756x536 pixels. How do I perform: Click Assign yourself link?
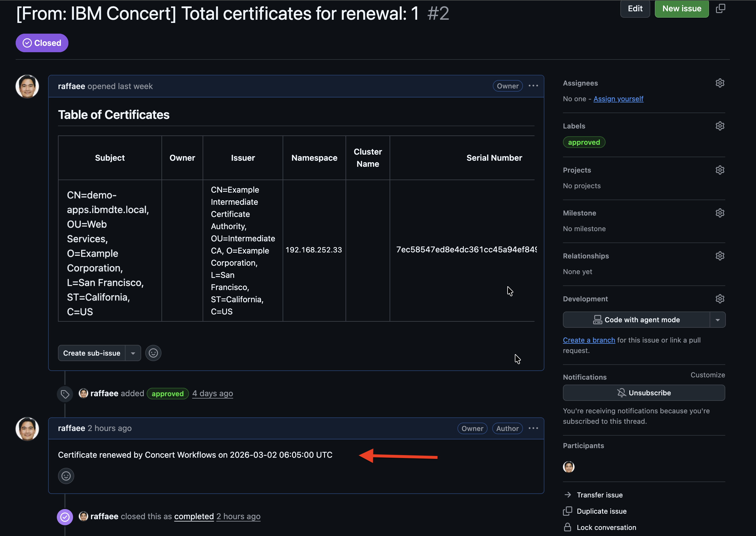pos(618,99)
